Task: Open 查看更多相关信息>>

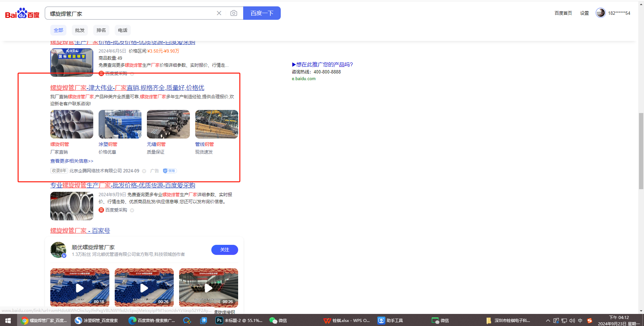Action: point(72,161)
